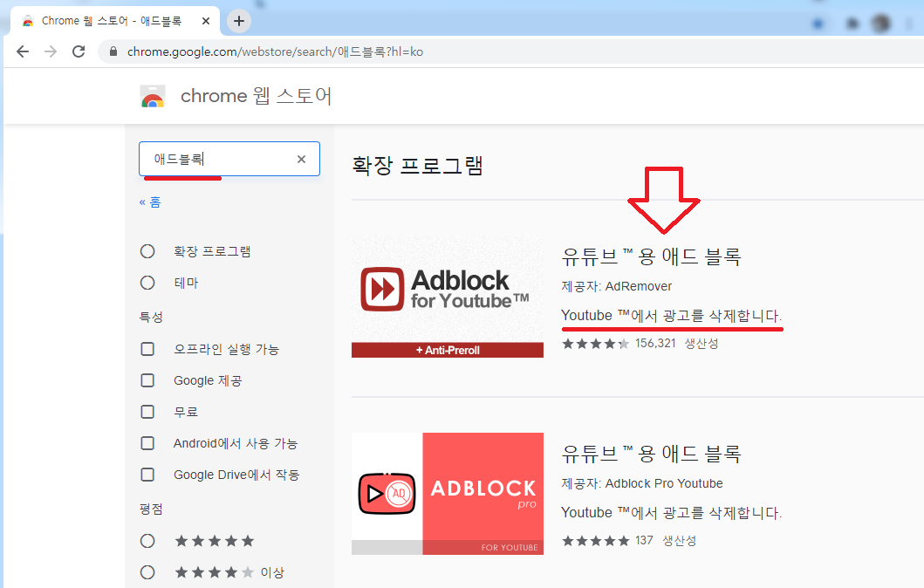Open AdRemover's 유튜브 용 애드 블록 title
Image resolution: width=924 pixels, height=588 pixels.
(651, 256)
